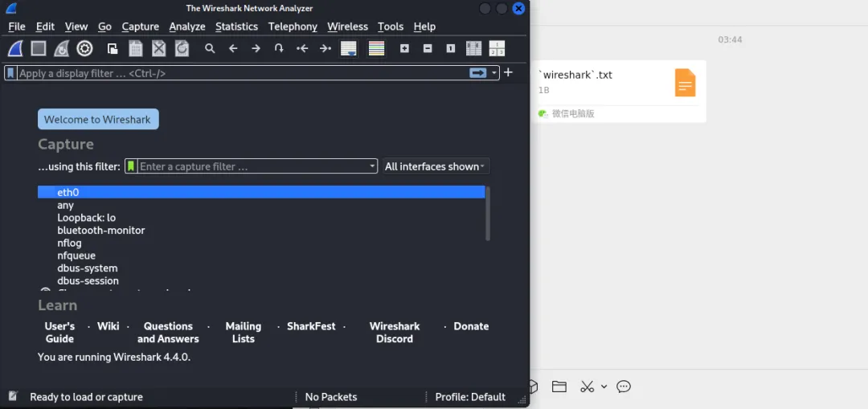
Task: Open the Donate link
Action: [471, 326]
